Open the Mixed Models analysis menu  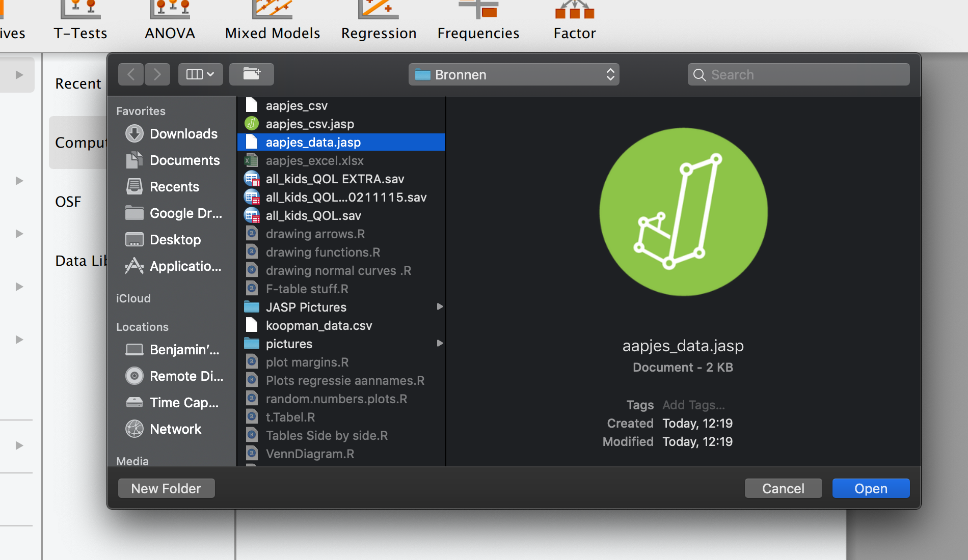pyautogui.click(x=273, y=21)
